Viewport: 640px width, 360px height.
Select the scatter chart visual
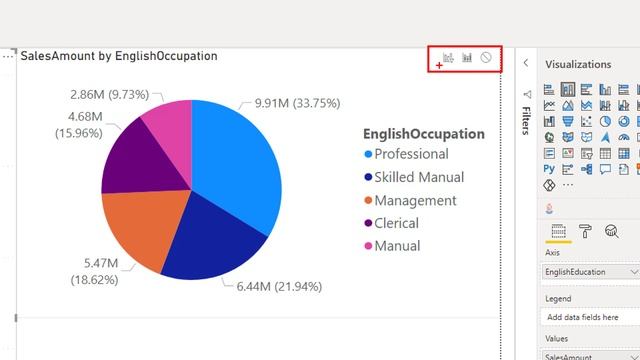586,121
